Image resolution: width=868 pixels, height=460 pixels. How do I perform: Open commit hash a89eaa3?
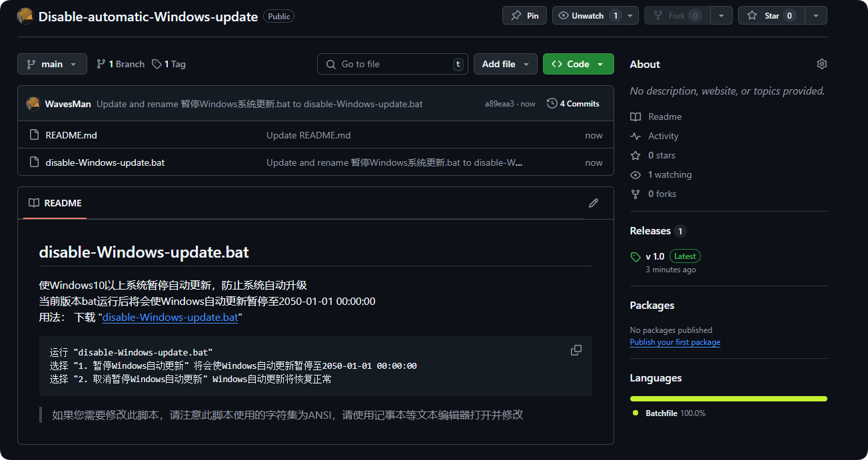coord(500,104)
